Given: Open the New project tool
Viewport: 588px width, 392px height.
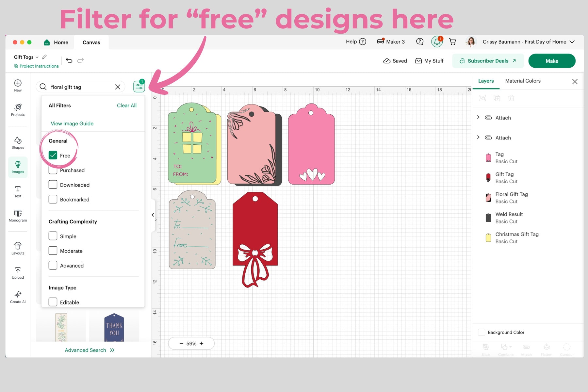Looking at the screenshot, I should click(18, 86).
